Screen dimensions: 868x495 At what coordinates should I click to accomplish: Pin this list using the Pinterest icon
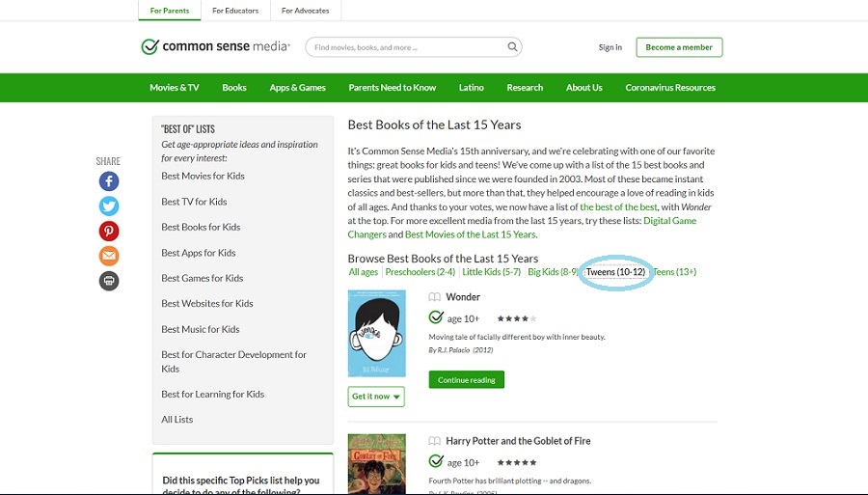[109, 231]
